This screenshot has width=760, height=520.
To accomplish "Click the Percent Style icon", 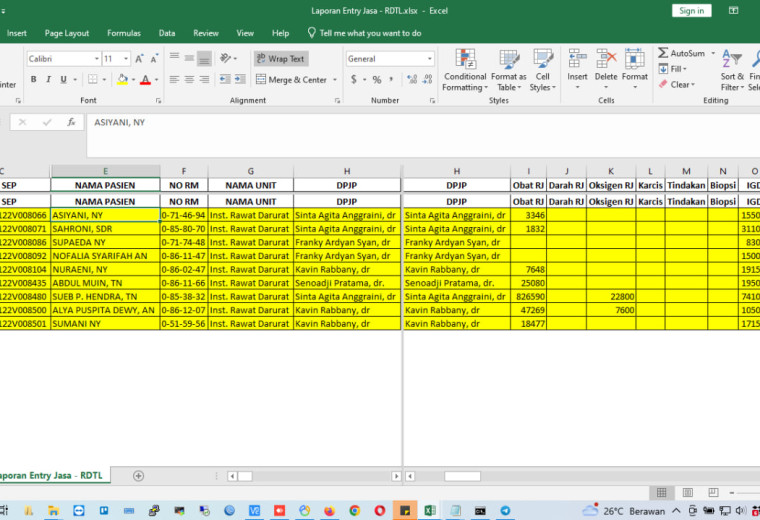I will tap(377, 79).
